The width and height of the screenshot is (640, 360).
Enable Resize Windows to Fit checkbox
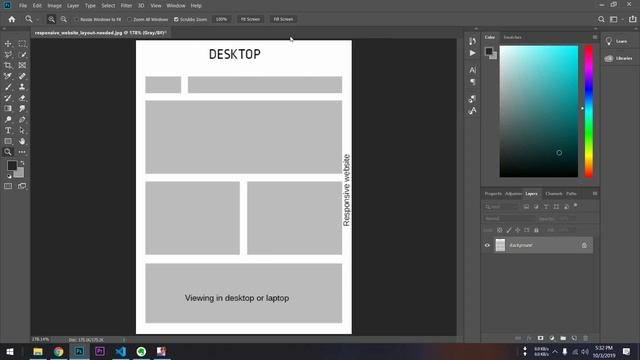(x=76, y=19)
